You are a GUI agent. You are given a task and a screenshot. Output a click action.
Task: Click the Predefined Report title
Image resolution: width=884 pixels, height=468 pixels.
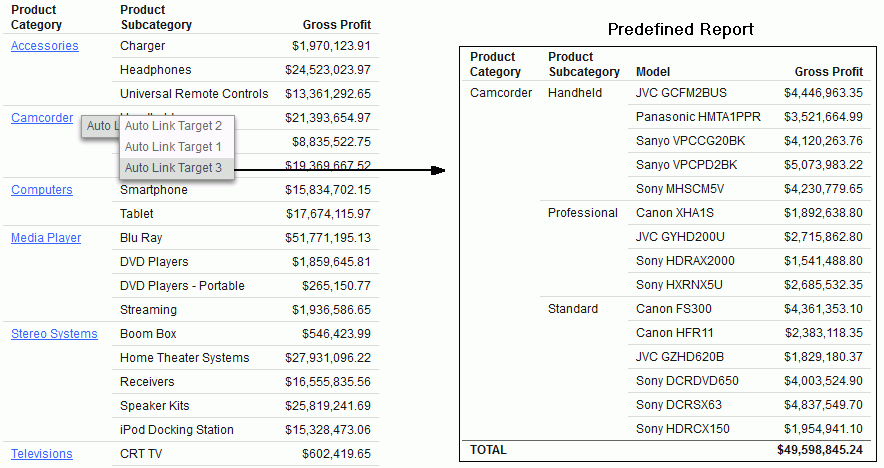680,30
